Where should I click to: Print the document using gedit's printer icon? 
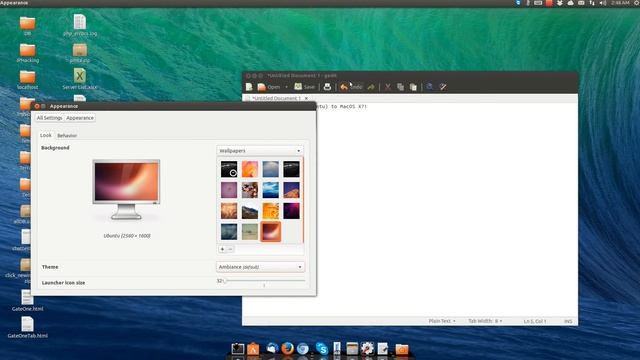point(327,87)
